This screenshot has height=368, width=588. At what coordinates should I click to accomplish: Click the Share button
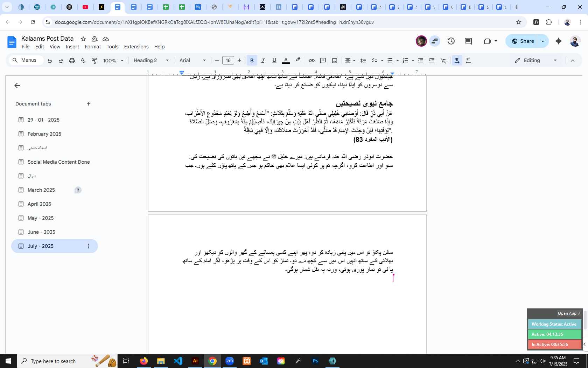pos(522,41)
